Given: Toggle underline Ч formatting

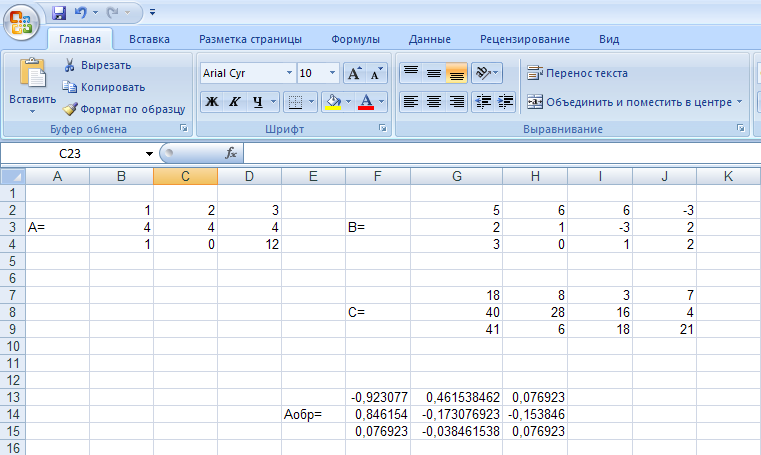Looking at the screenshot, I should (258, 102).
